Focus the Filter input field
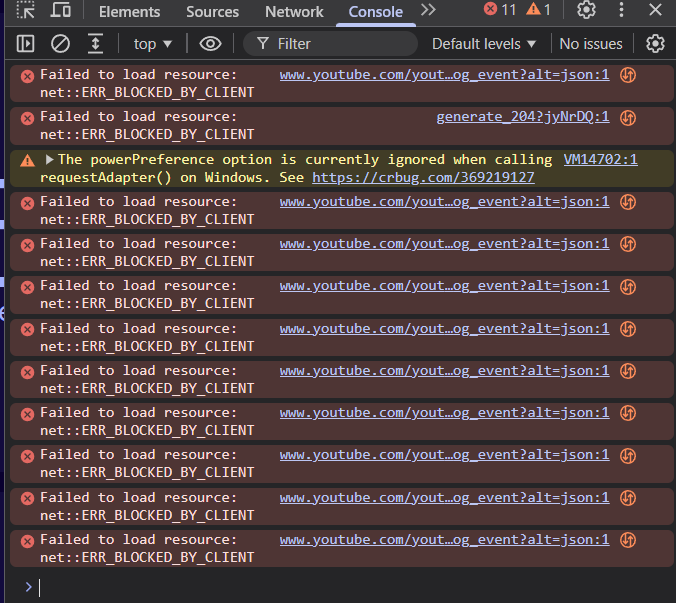 pyautogui.click(x=330, y=44)
